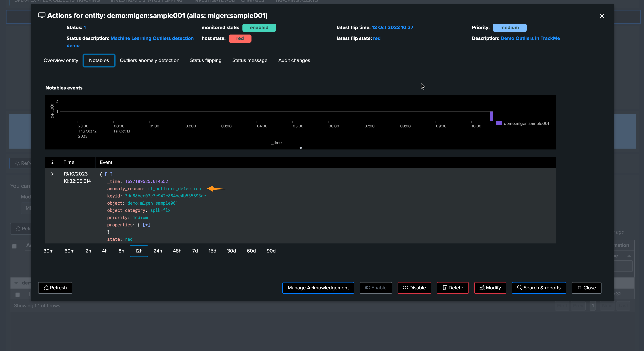Click the sliders icon on Modify button
The width and height of the screenshot is (644, 351).
point(482,288)
